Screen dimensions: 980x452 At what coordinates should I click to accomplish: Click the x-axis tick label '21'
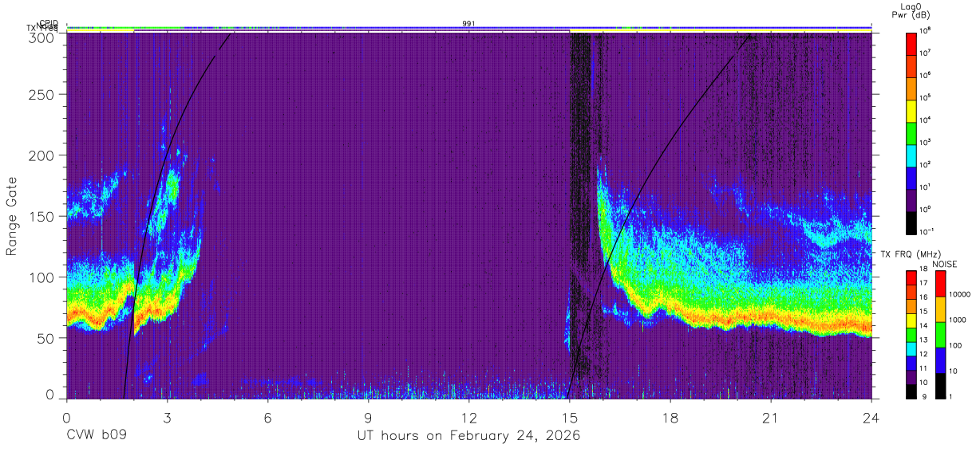[770, 418]
